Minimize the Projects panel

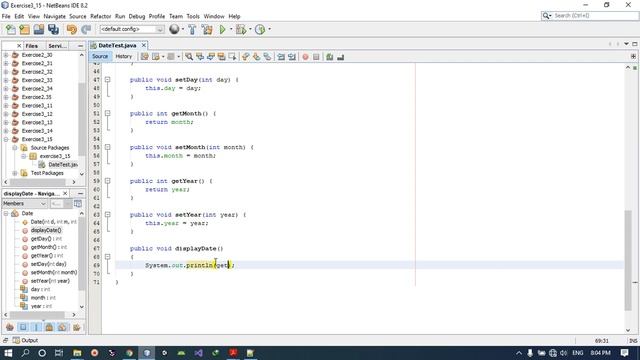pyautogui.click(x=80, y=46)
